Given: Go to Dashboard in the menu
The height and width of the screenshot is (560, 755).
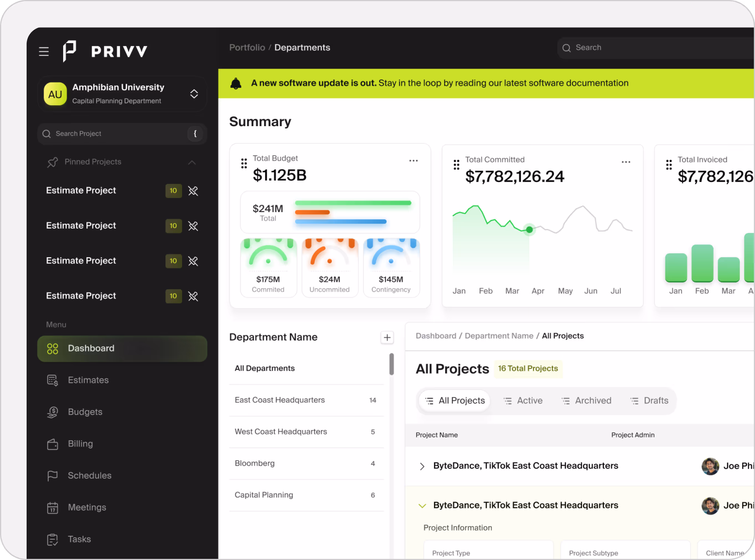Looking at the screenshot, I should click(x=122, y=348).
